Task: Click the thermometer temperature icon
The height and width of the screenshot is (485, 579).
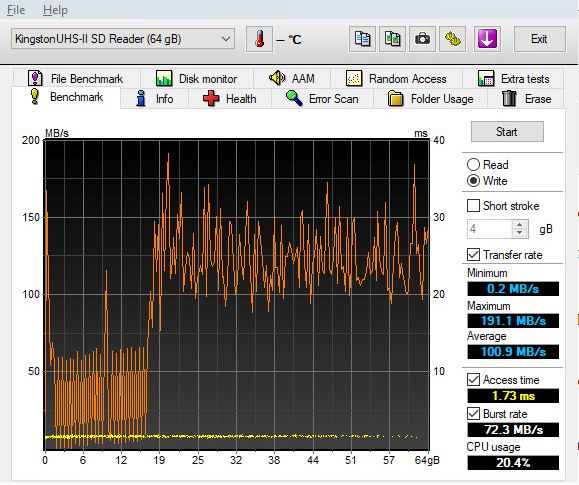Action: tap(259, 39)
